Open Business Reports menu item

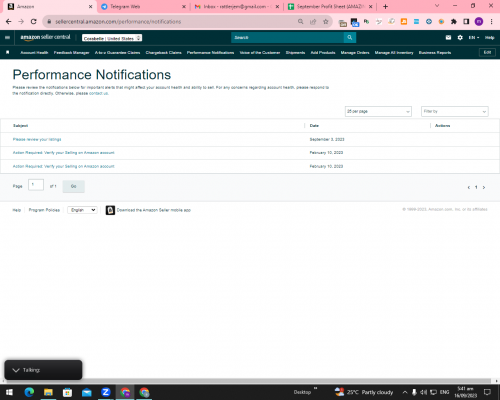(x=435, y=52)
